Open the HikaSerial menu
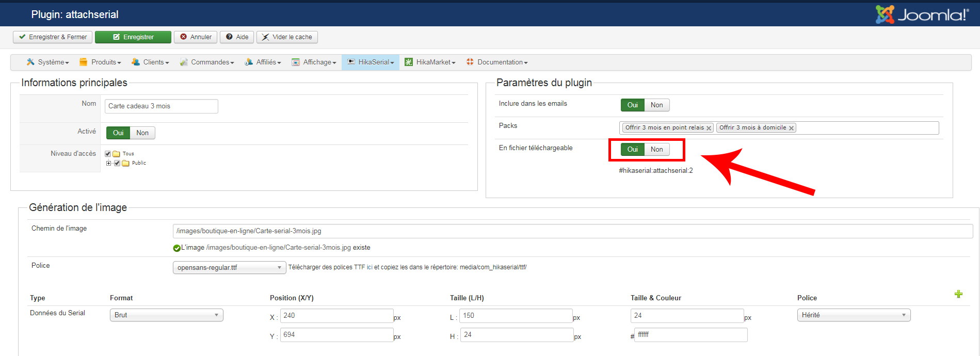Screen dimensions: 980x356 tap(371, 62)
